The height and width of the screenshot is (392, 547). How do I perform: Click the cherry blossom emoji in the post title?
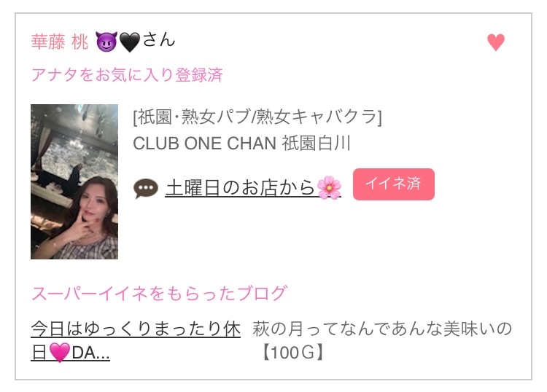(329, 187)
